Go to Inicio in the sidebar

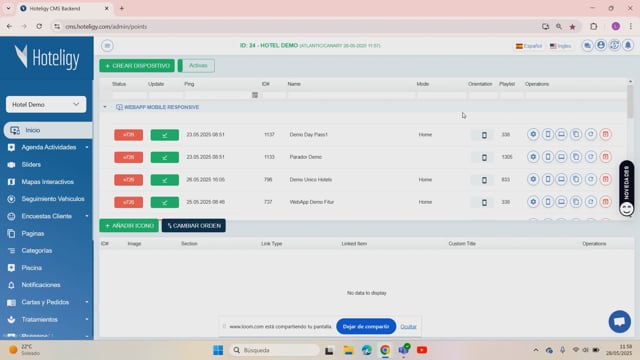[48, 130]
